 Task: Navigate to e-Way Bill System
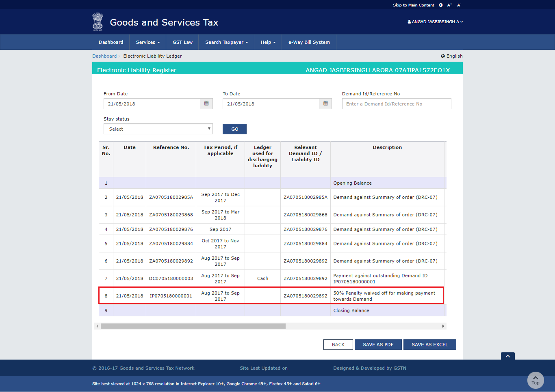click(309, 42)
